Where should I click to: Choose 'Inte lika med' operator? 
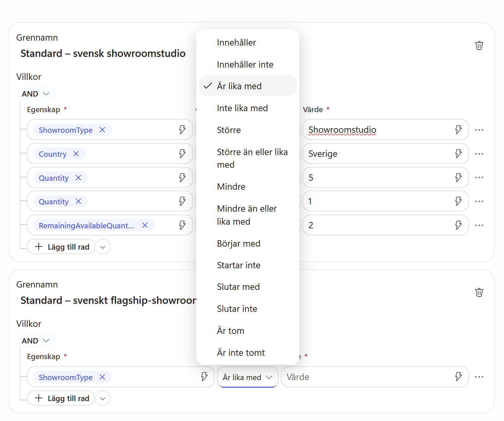248,108
